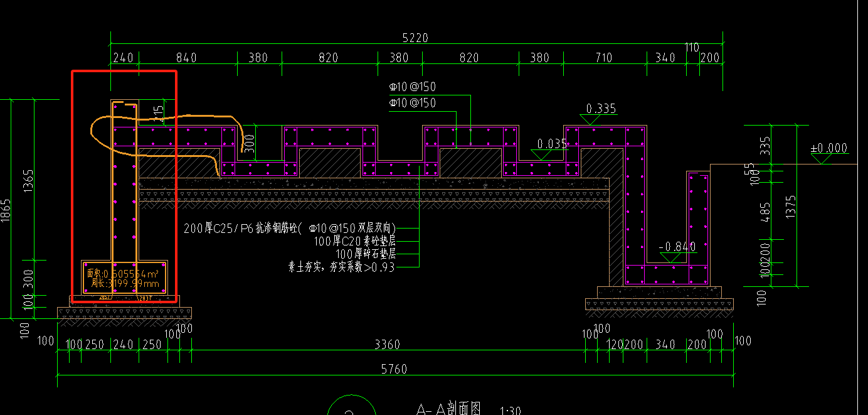Click the 840 dimension value
The width and height of the screenshot is (868, 415).
(186, 58)
